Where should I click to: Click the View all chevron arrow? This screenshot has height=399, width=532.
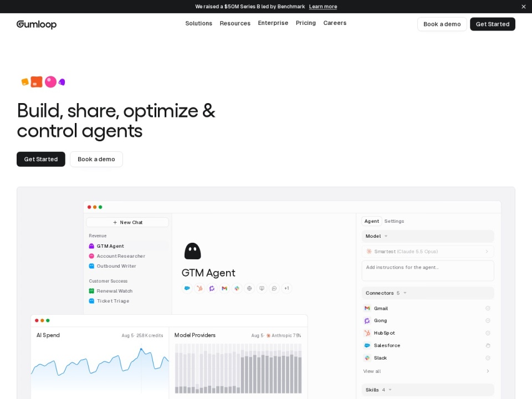(x=488, y=371)
